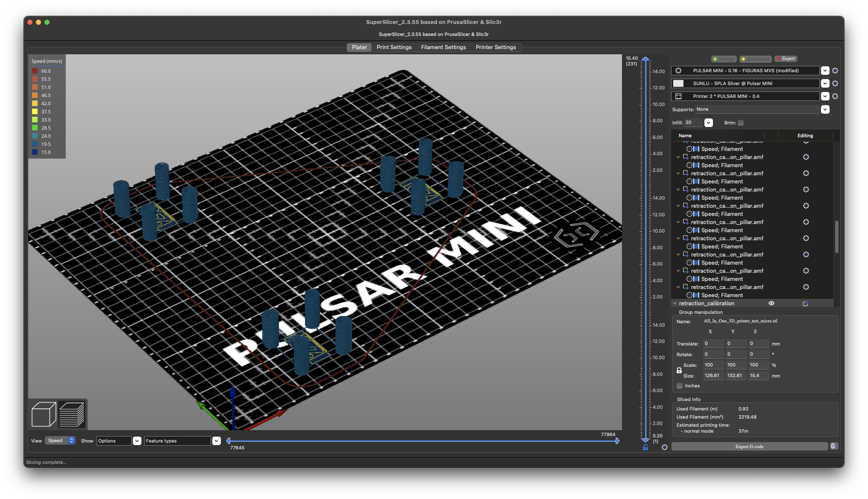Switch to Advanced mode
Screen dimensions: 868x499
click(755, 59)
